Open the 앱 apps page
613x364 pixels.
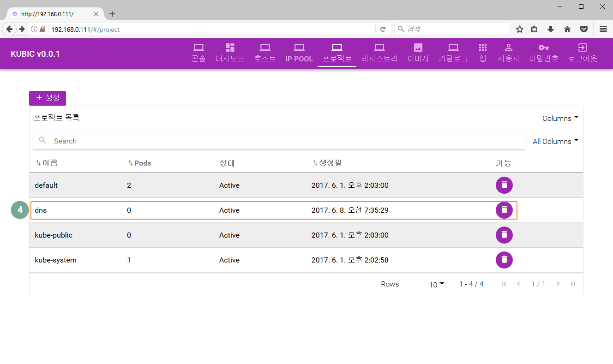[483, 53]
